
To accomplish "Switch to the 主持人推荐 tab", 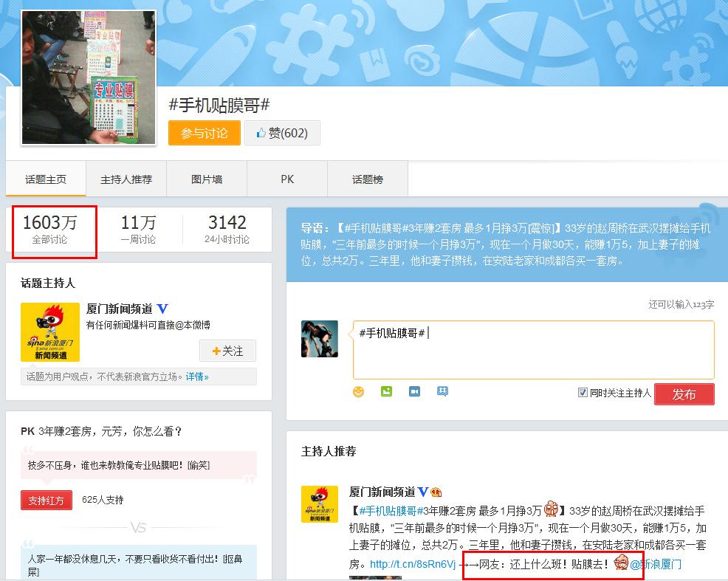I will point(126,179).
